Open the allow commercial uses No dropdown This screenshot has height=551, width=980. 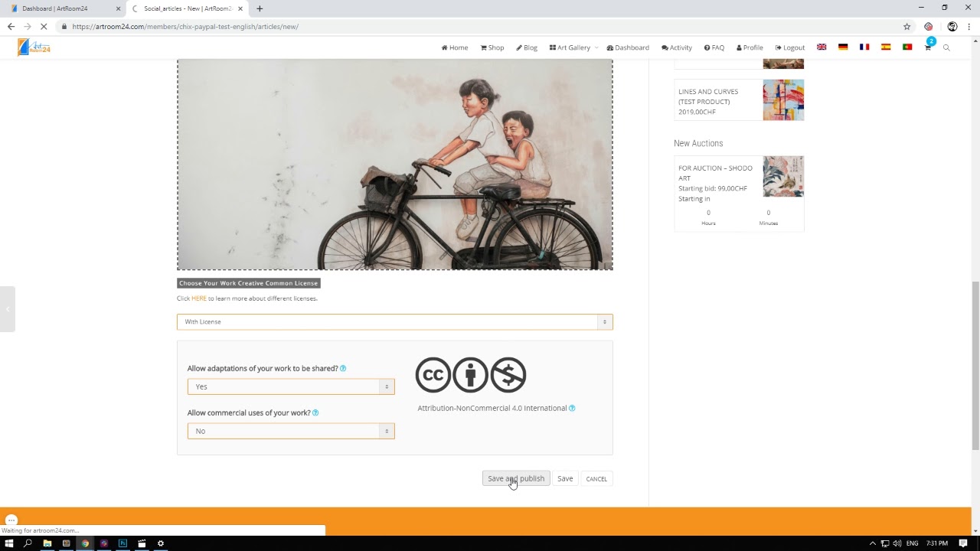coord(291,431)
